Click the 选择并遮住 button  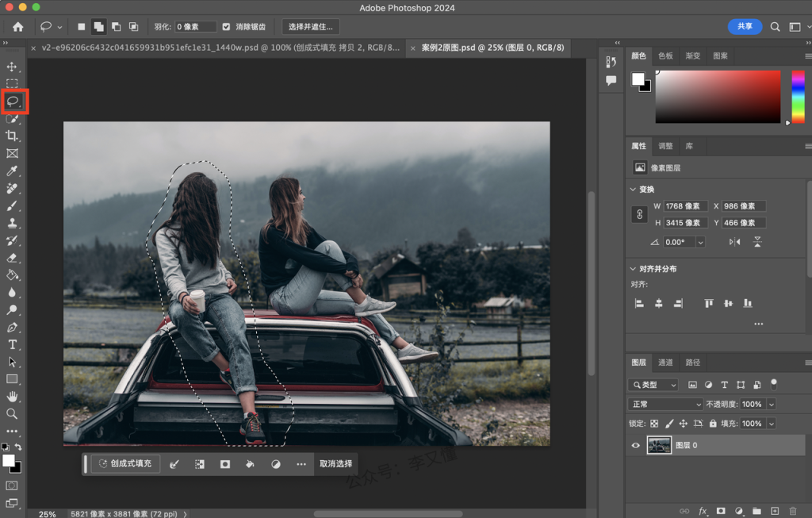click(311, 27)
